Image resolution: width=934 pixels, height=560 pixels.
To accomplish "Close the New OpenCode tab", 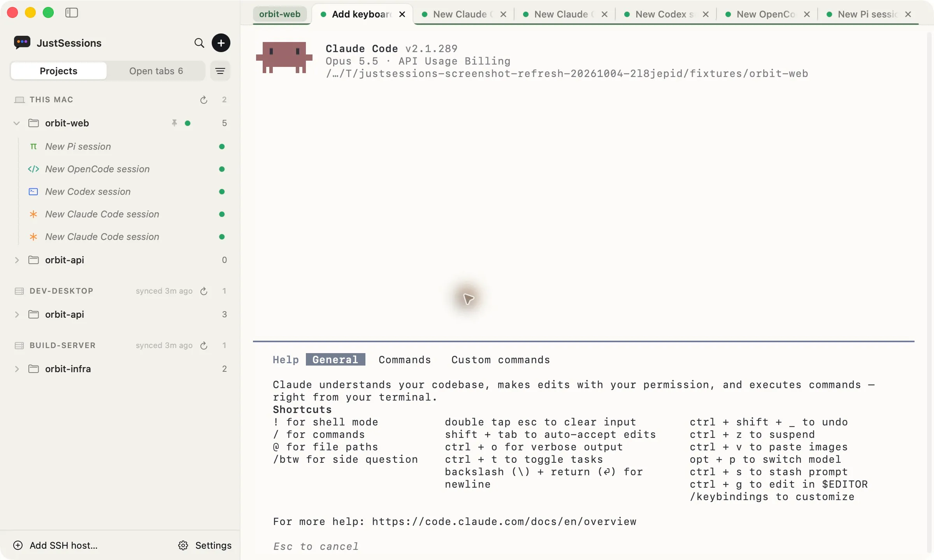I will click(807, 14).
